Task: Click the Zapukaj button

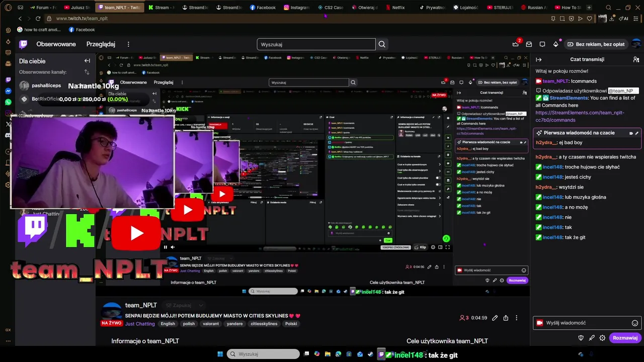Action: click(179, 305)
